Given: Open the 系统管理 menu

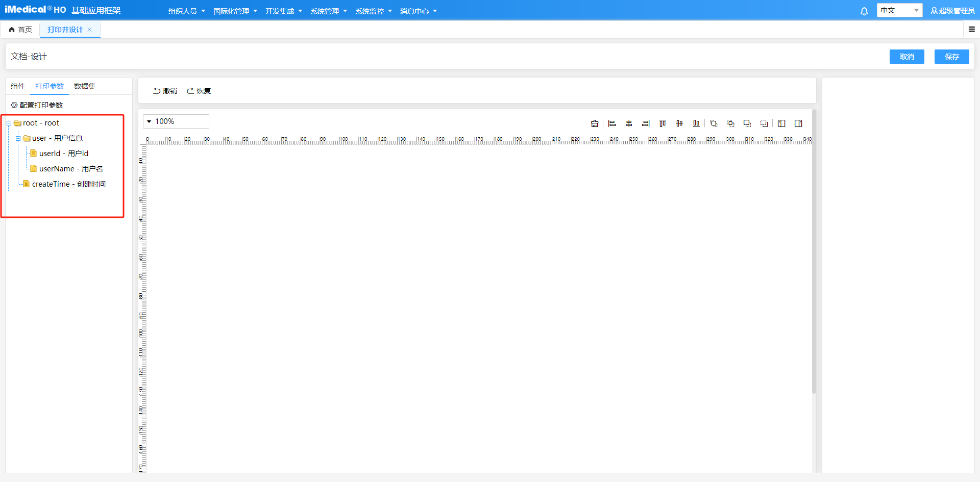Looking at the screenshot, I should (328, 11).
